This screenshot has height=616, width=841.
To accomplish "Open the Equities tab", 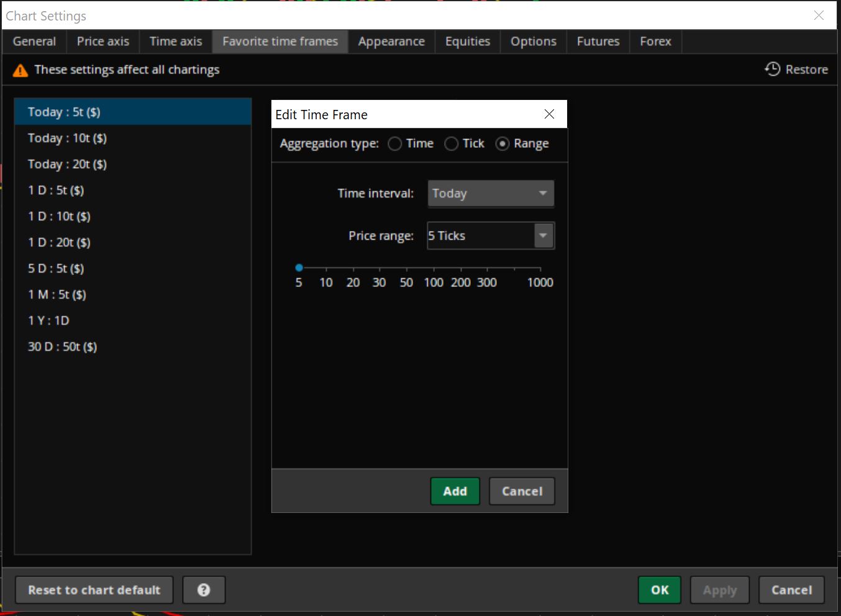I will click(x=468, y=42).
